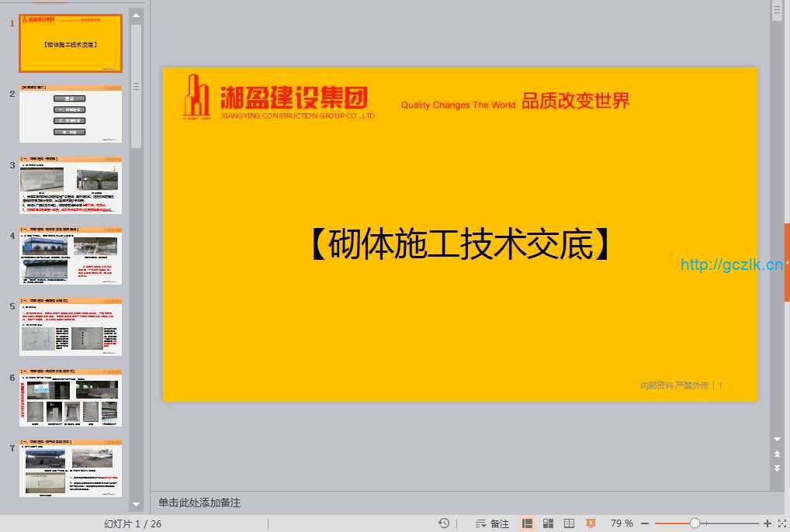This screenshot has height=532, width=790.
Task: Select slide 4 thumbnail in panel
Action: click(x=71, y=256)
